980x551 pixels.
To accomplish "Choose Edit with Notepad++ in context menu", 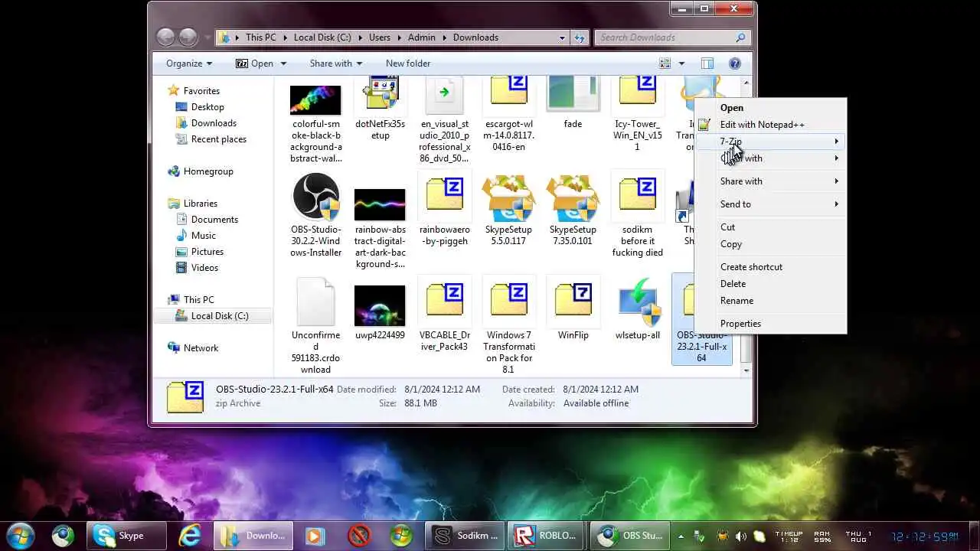I will pyautogui.click(x=770, y=125).
